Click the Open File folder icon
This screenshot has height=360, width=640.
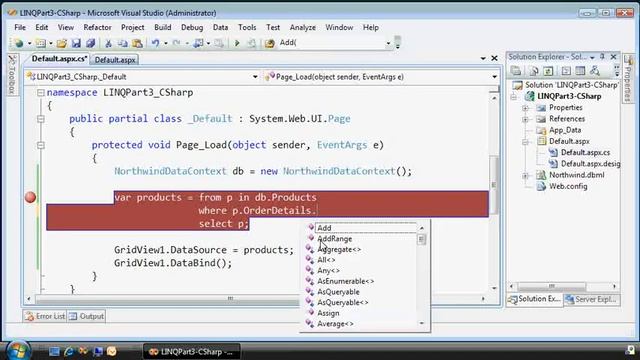click(62, 43)
